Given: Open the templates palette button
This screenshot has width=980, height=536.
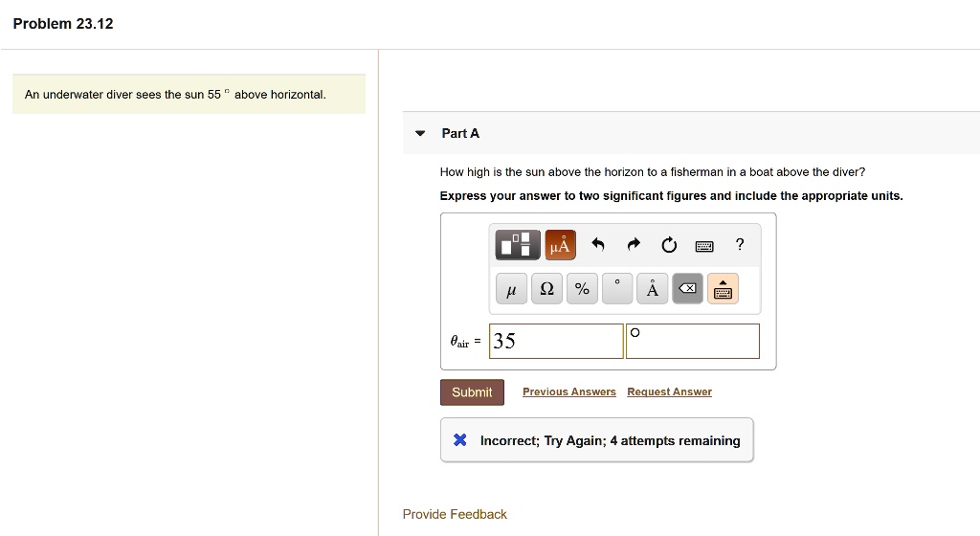Looking at the screenshot, I should pyautogui.click(x=518, y=245).
